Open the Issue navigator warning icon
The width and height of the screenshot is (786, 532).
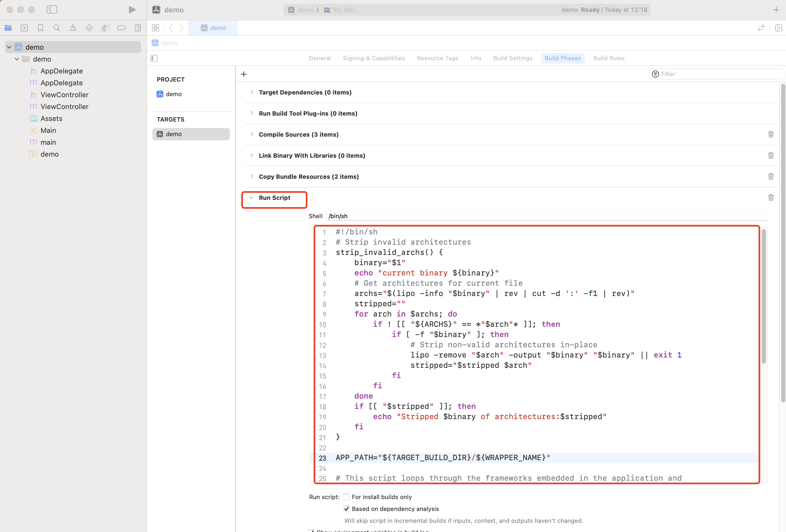pyautogui.click(x=73, y=28)
